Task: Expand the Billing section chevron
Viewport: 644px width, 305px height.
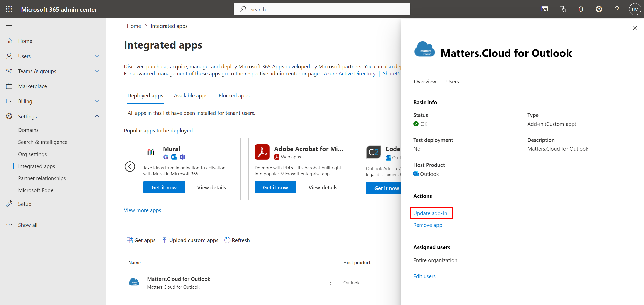Action: click(x=97, y=101)
